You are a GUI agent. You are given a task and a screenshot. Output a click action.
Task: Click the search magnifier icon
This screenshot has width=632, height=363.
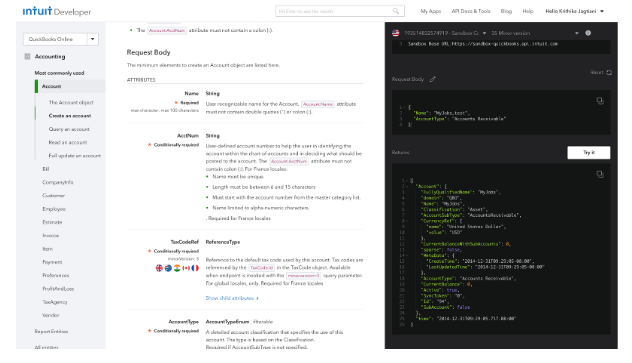coord(395,11)
